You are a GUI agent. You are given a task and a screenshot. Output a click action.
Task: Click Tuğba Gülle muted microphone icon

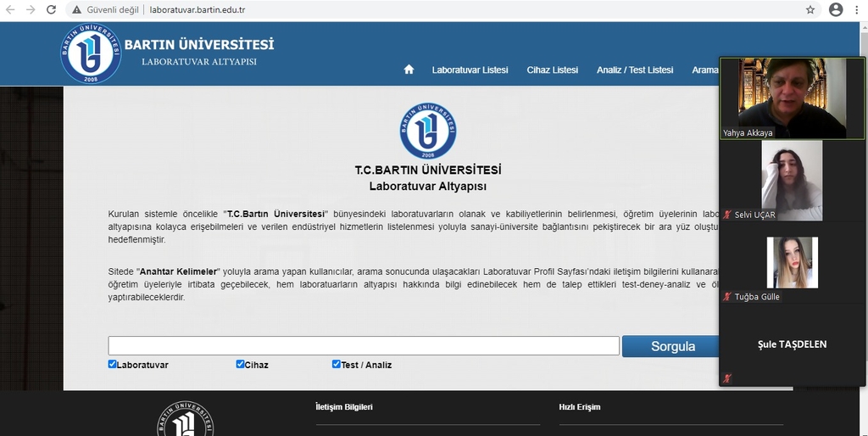[727, 296]
